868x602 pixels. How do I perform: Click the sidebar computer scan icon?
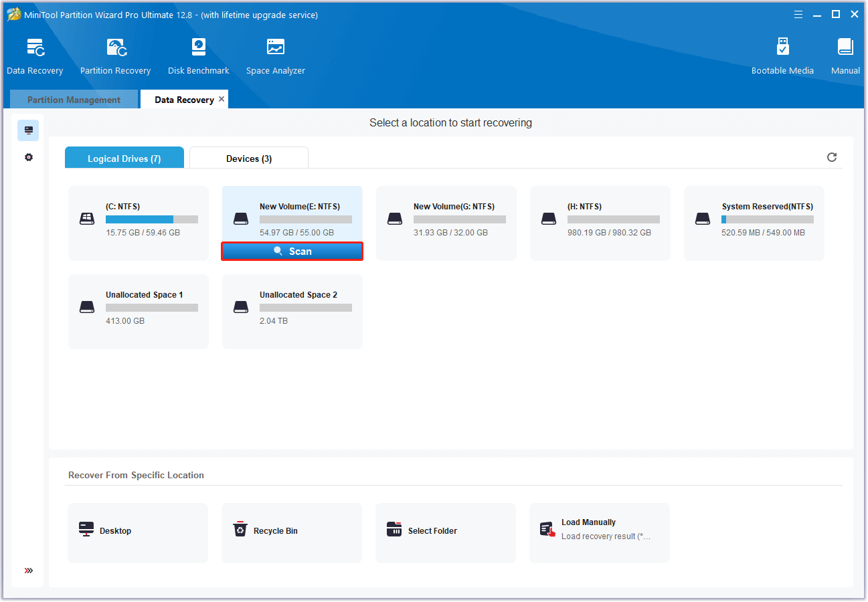28,130
